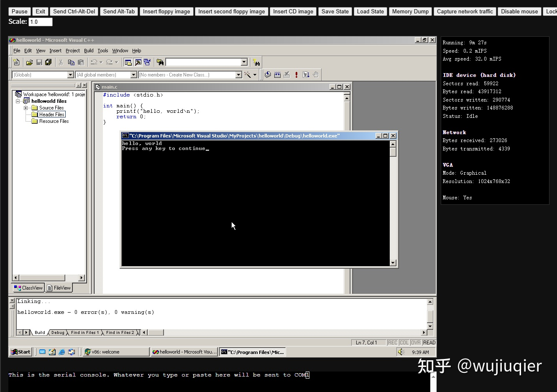Viewport: 557px width, 392px height.
Task: Click the volume speaker tray icon
Action: click(401, 352)
